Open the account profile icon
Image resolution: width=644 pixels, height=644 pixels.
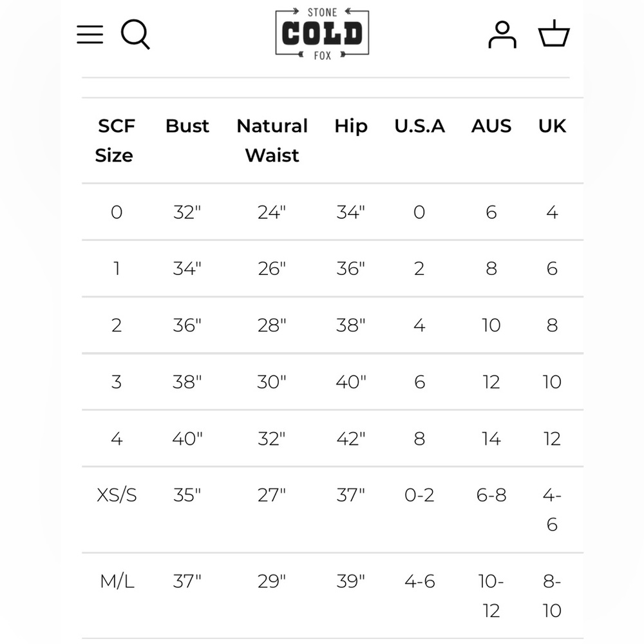(x=502, y=35)
